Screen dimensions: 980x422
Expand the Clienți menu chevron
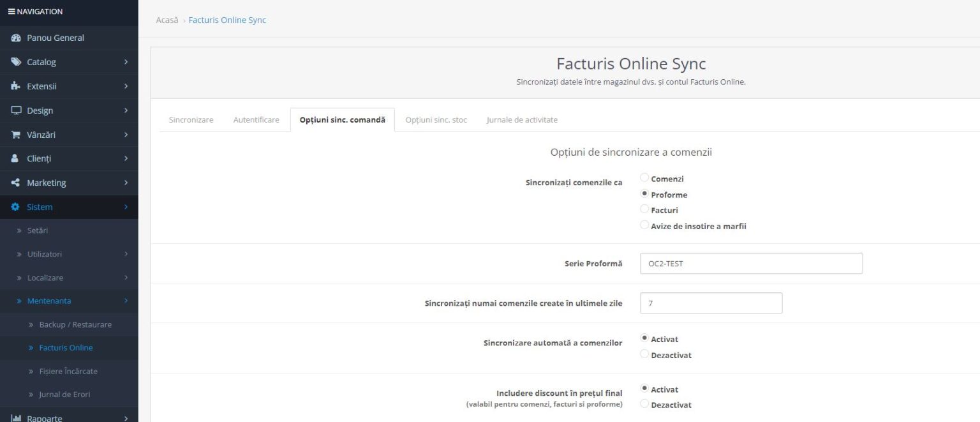(126, 158)
